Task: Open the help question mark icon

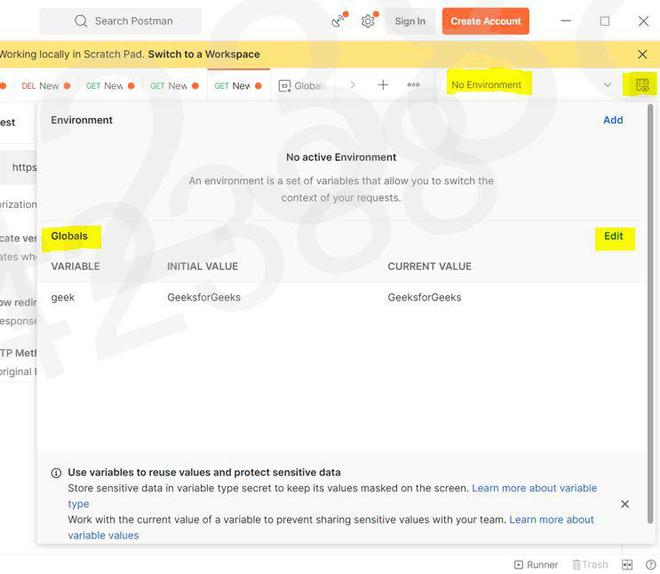Action: (650, 565)
